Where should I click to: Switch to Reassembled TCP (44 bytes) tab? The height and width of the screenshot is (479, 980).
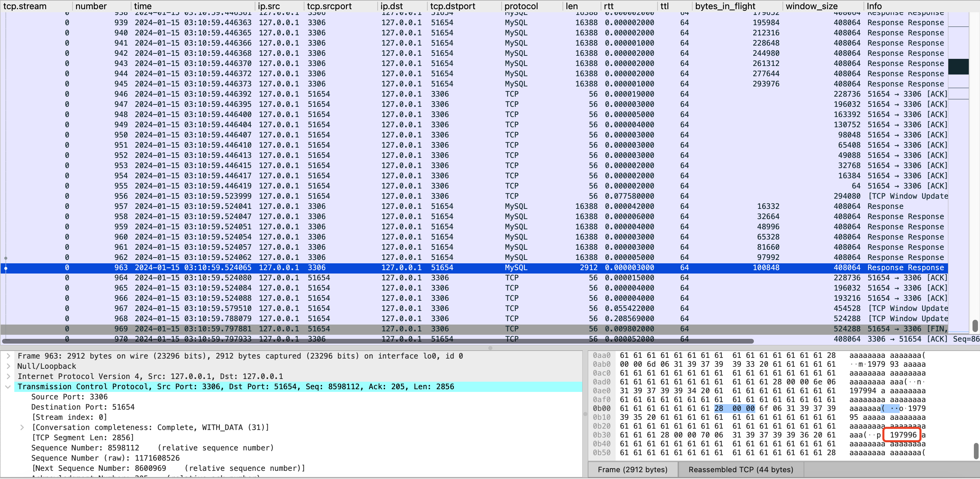pos(740,469)
